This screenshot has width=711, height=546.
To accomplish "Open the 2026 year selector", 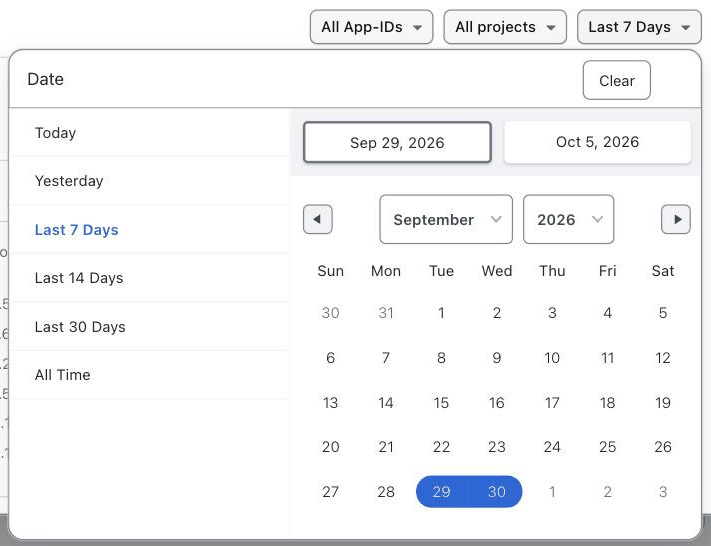I will tap(569, 219).
